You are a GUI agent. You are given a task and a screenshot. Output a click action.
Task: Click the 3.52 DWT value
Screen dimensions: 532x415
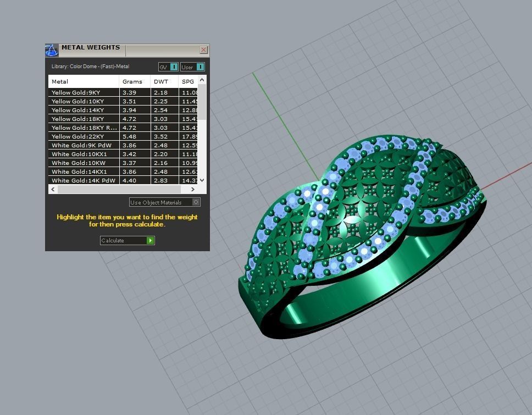tap(160, 136)
